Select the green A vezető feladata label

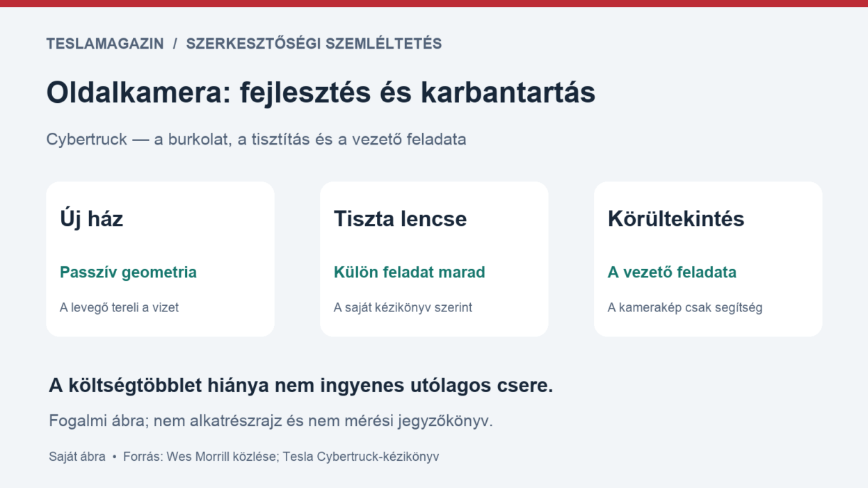672,273
